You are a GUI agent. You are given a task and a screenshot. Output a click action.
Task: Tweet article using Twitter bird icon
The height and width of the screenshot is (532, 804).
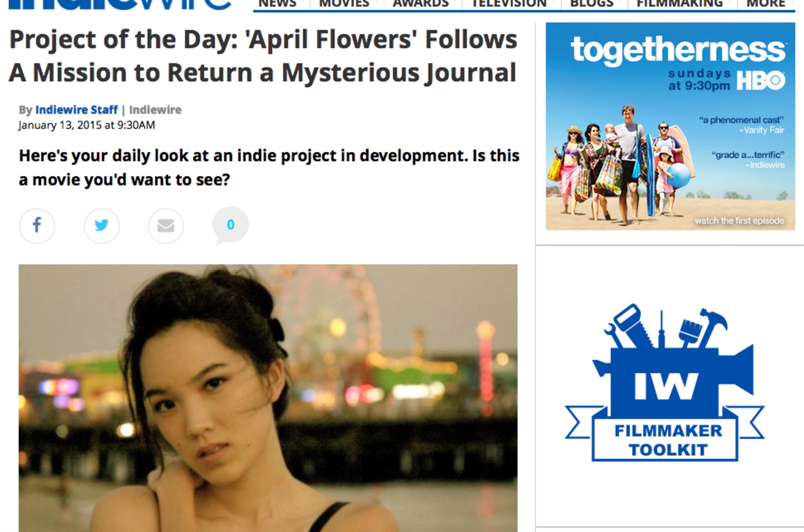pos(101,226)
